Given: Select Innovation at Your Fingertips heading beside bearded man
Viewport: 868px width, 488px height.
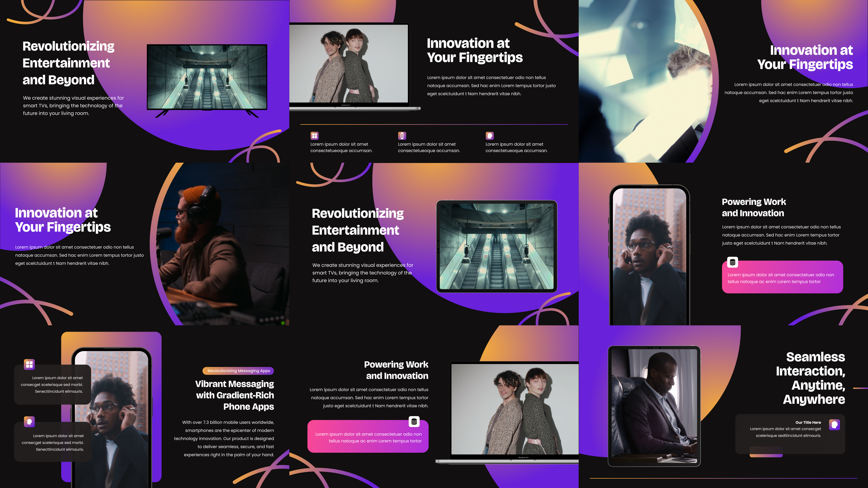Looking at the screenshot, I should (63, 220).
